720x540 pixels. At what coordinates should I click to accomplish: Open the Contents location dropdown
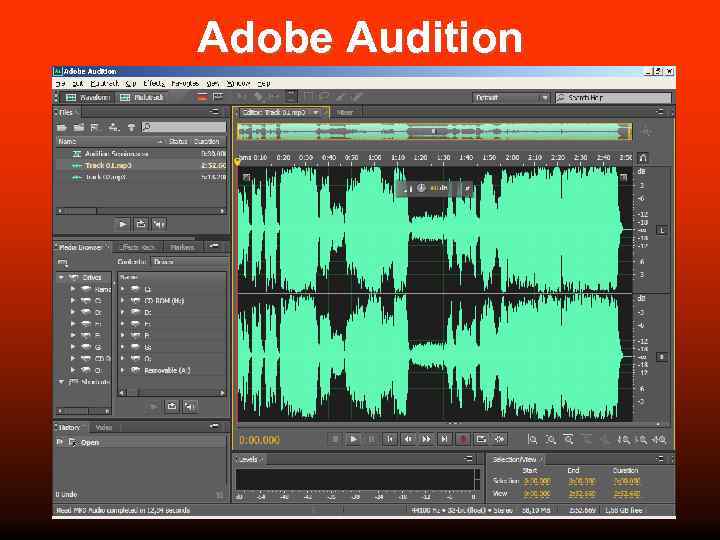pyautogui.click(x=189, y=261)
